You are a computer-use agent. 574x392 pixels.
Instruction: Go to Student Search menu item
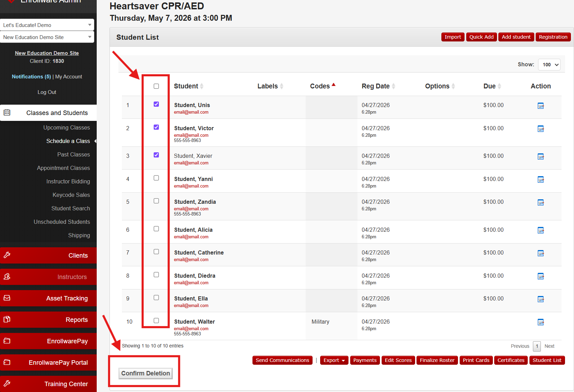pyautogui.click(x=71, y=208)
